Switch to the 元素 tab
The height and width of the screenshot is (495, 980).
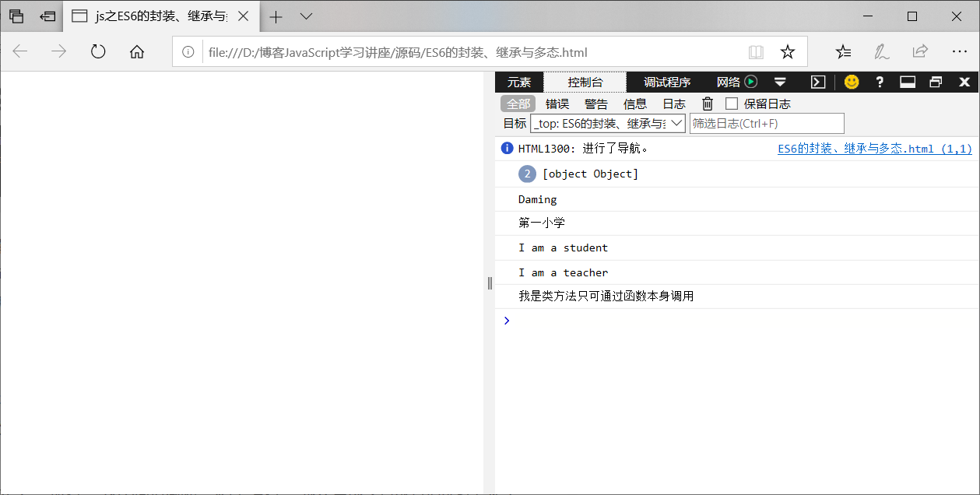[x=519, y=81]
